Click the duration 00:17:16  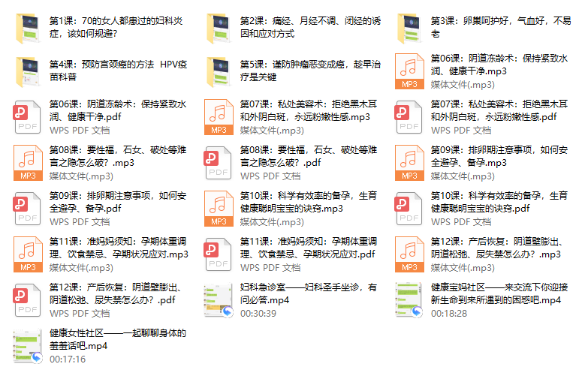pyautogui.click(x=68, y=359)
